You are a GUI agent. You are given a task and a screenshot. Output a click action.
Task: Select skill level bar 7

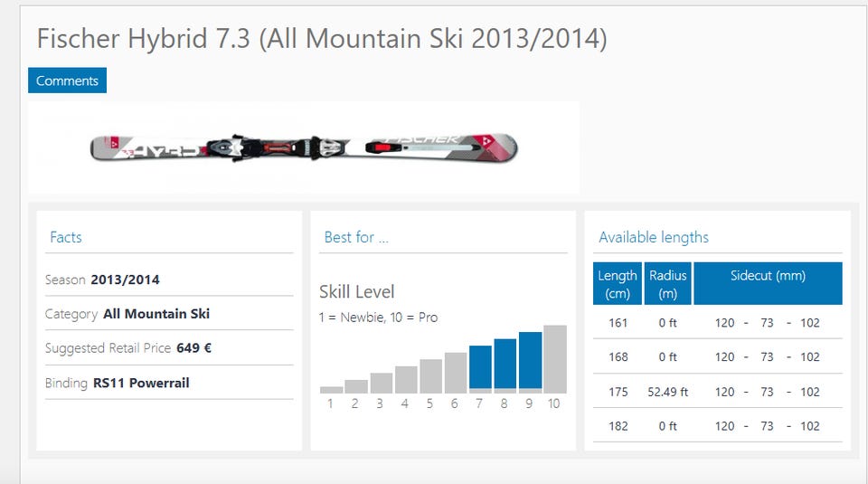(480, 369)
